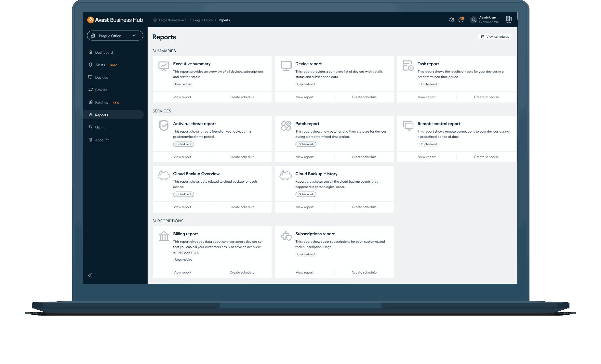Viewport: 601px width, 364px height.
Task: Create schedule for Antivirus threat report
Action: point(242,157)
